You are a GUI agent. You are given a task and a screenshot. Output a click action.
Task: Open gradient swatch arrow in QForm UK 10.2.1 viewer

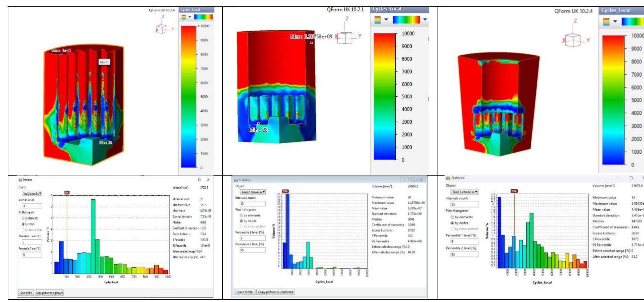[x=425, y=20]
